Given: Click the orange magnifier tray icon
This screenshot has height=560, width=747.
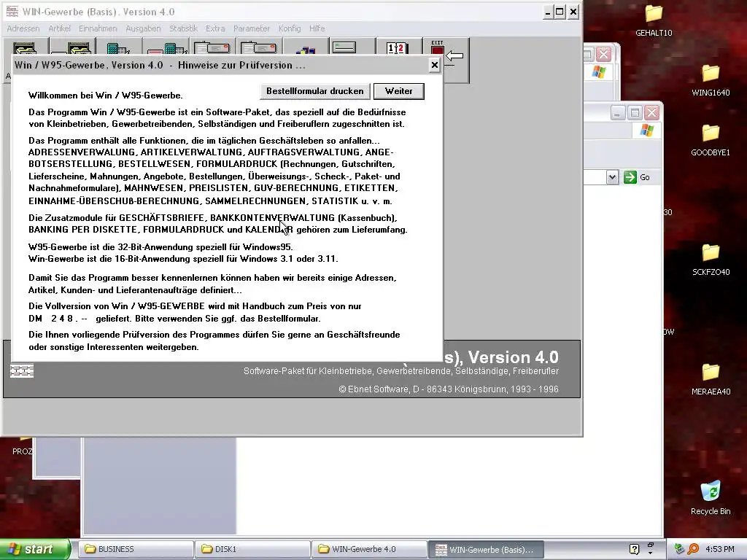Looking at the screenshot, I should pos(693,549).
